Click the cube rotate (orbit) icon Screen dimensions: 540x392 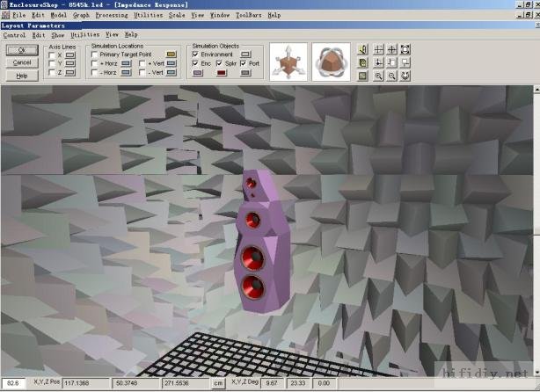click(x=331, y=62)
